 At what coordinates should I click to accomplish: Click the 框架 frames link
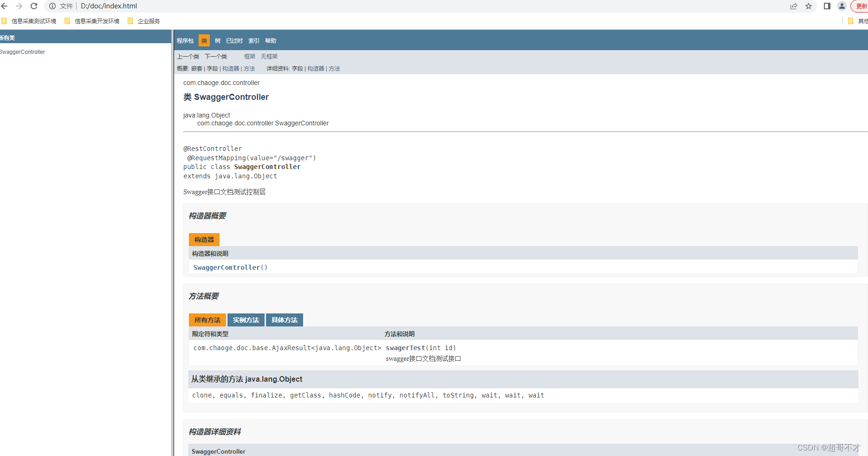(250, 56)
